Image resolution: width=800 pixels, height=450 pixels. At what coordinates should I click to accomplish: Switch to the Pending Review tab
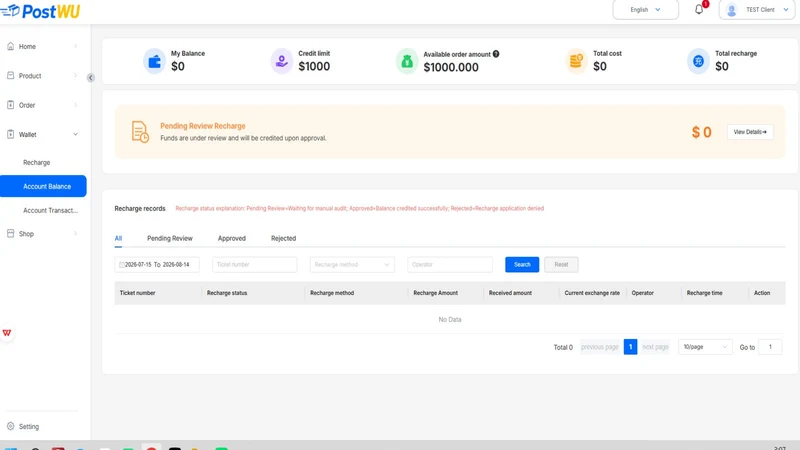(x=170, y=238)
